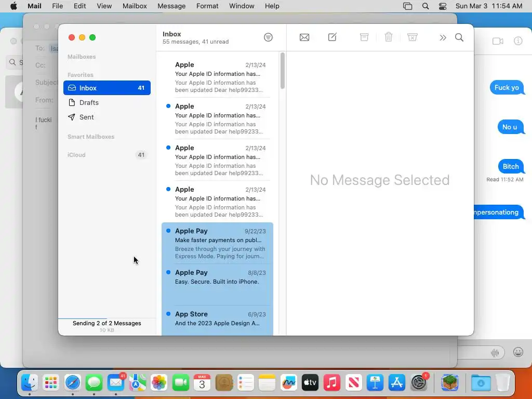Open System Settings from the Dock
This screenshot has width=532, height=399.
[x=419, y=383]
